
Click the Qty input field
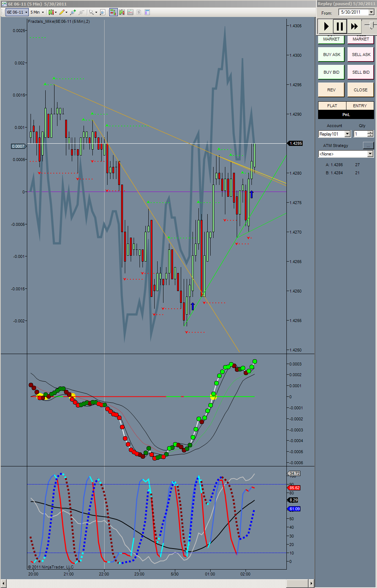pos(361,134)
